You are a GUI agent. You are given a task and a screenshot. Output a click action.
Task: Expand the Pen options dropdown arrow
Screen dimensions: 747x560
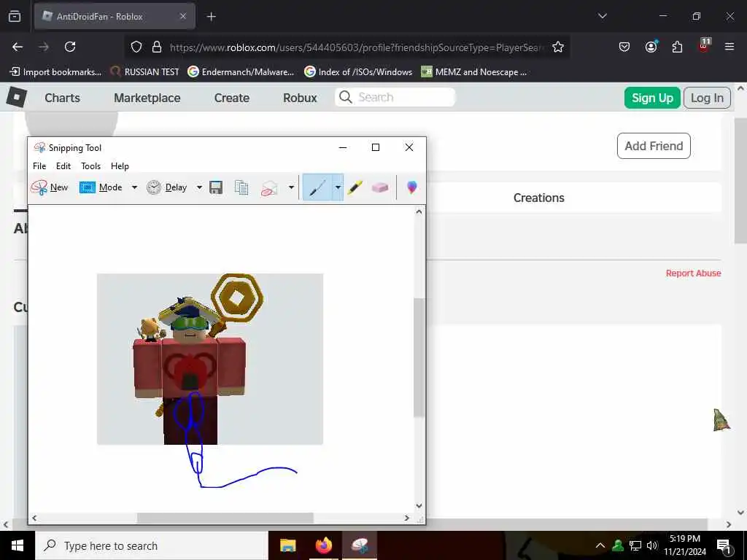338,187
